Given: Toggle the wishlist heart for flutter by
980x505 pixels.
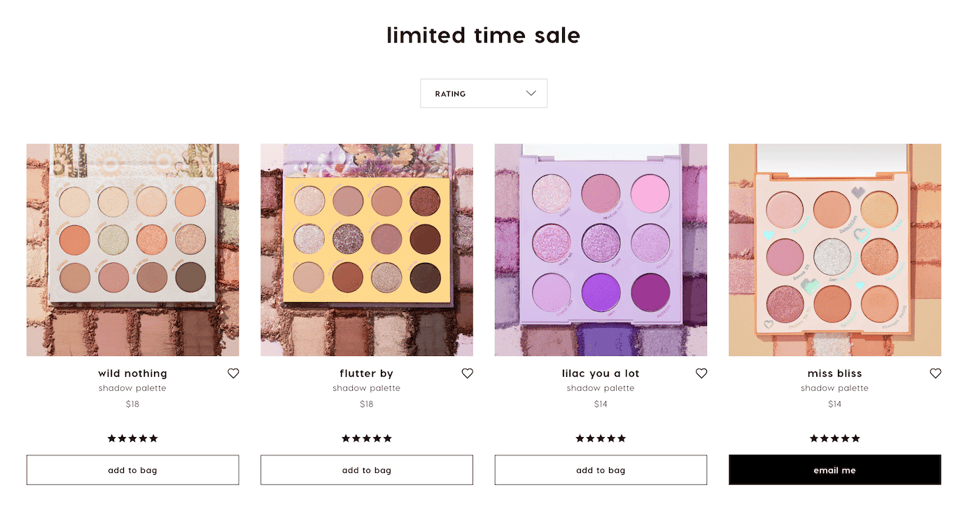Looking at the screenshot, I should (467, 373).
